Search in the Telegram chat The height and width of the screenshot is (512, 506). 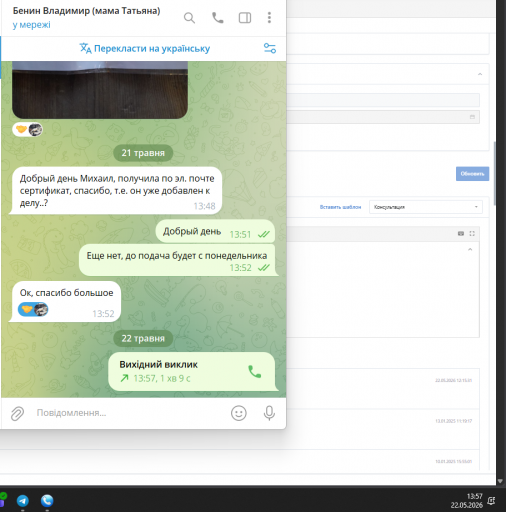click(189, 18)
